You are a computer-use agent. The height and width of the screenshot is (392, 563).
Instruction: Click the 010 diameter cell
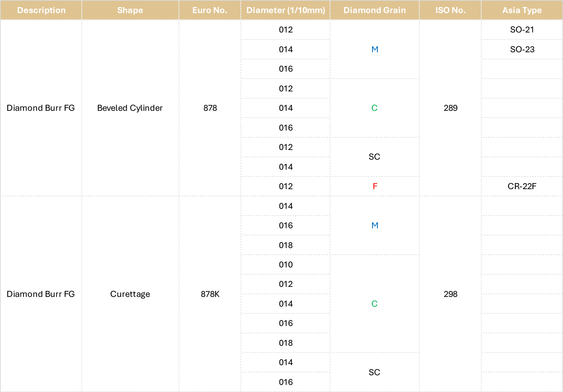pyautogui.click(x=286, y=264)
